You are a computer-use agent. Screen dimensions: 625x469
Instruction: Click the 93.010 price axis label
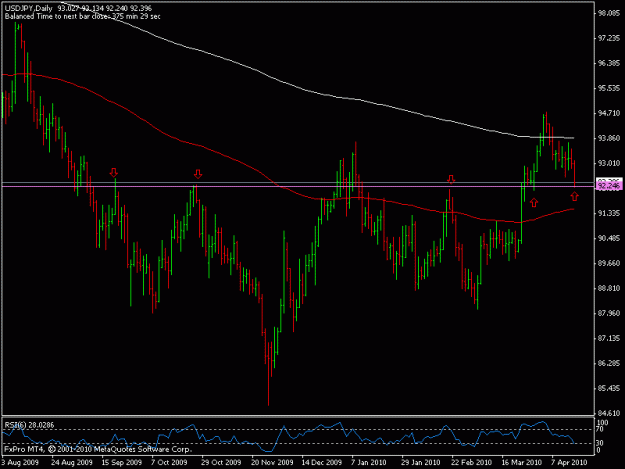609,163
